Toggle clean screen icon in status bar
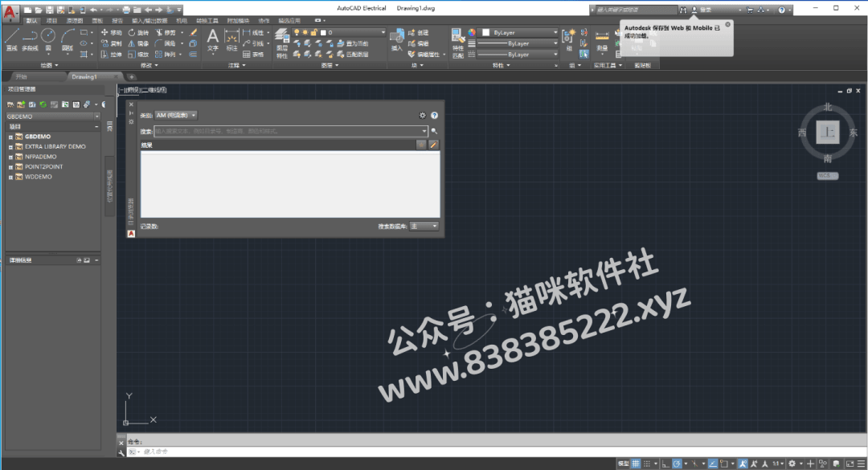 coord(850,464)
